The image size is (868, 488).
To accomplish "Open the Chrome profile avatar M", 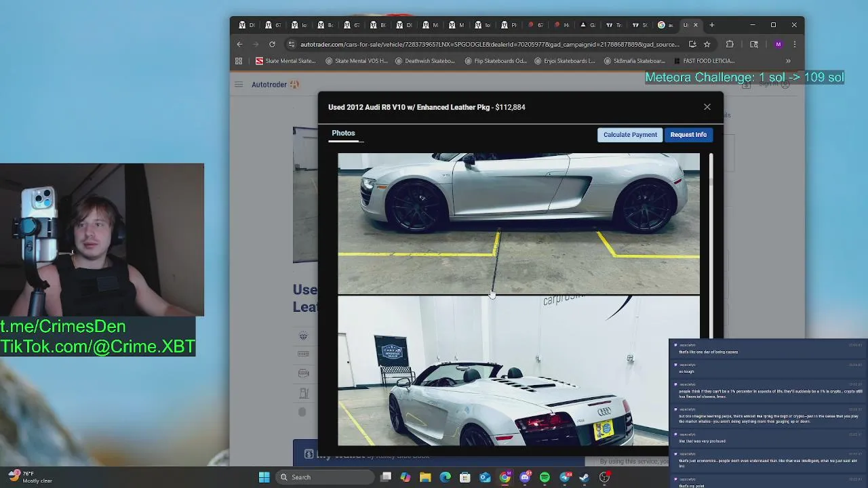I will coord(778,44).
